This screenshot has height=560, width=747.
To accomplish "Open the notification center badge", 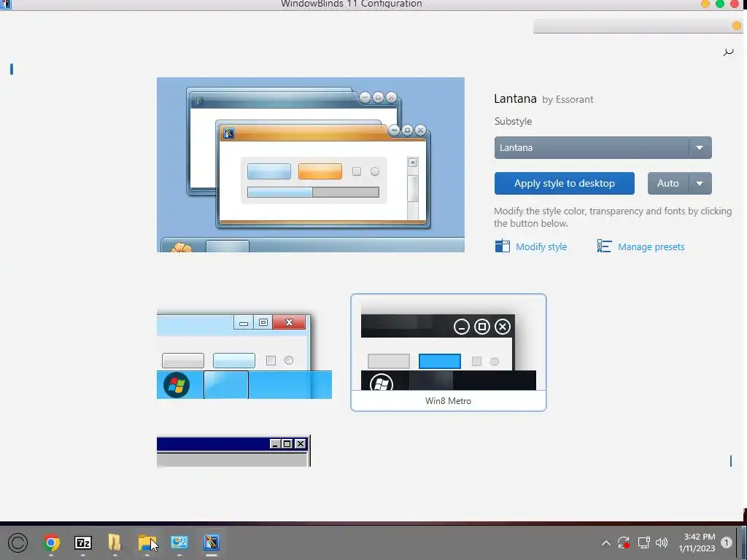I will click(726, 542).
